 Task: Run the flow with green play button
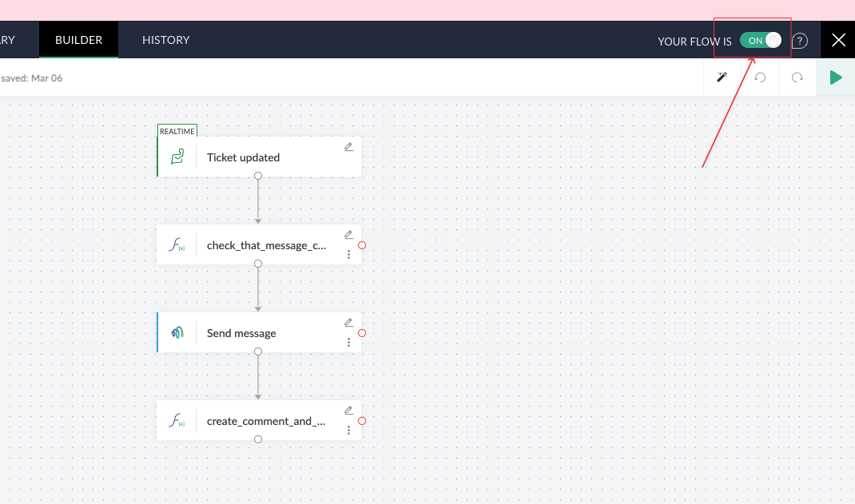click(x=835, y=77)
